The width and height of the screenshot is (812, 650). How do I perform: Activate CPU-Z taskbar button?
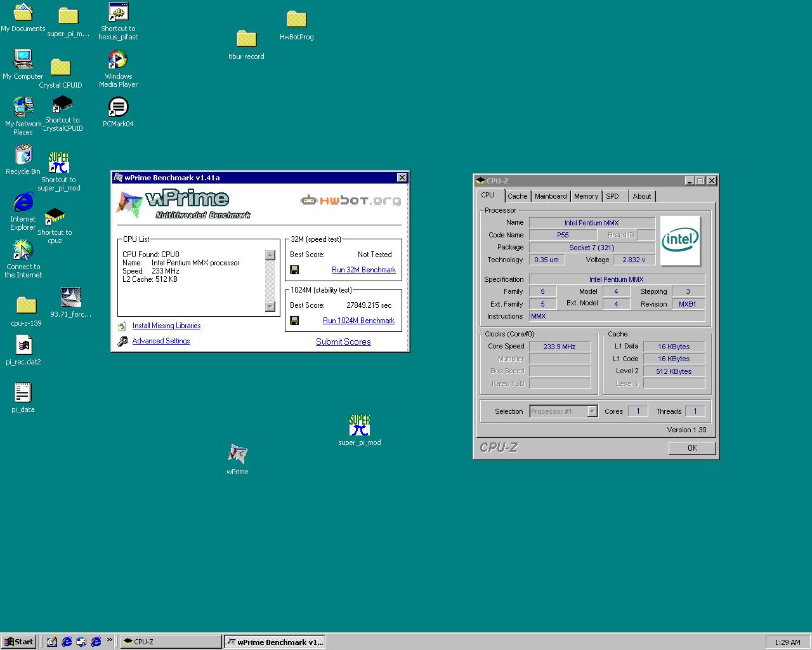(x=171, y=642)
